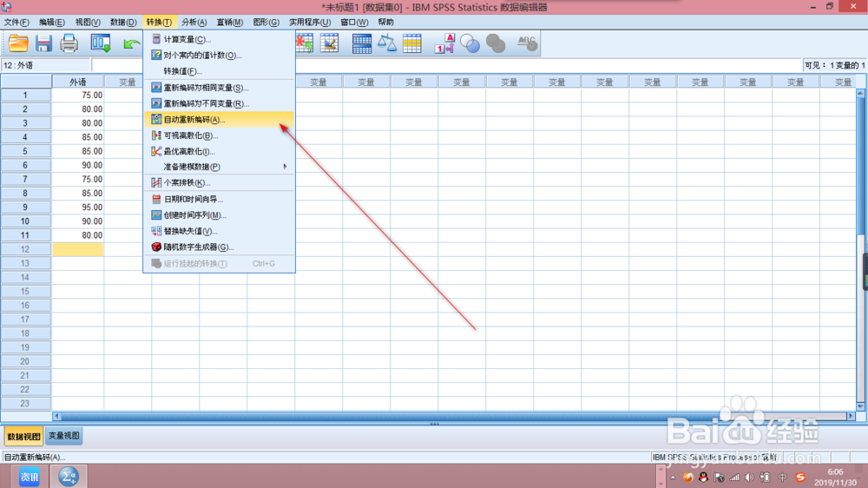Switch to the 变量视图 tab
Image resolution: width=868 pixels, height=488 pixels.
63,436
